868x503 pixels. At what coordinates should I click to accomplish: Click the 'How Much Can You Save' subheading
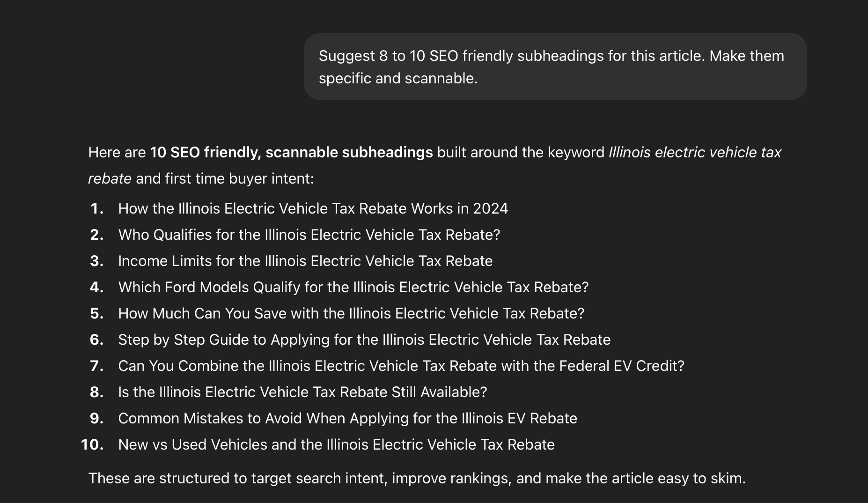(352, 313)
